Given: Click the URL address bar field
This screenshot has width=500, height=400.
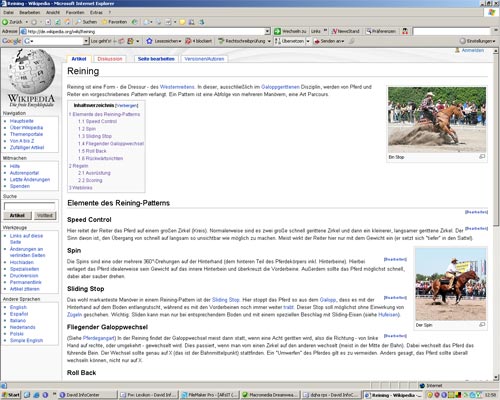Looking at the screenshot, I should (x=143, y=31).
